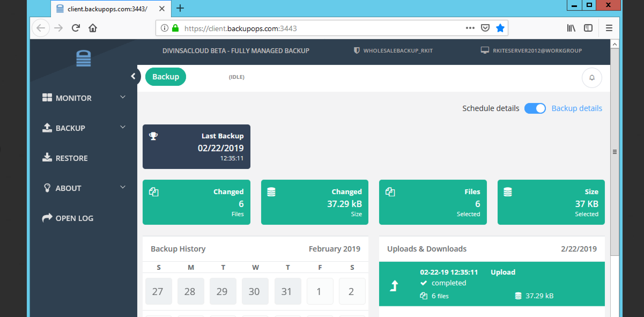Select day 27 in Backup History calendar

(x=158, y=291)
